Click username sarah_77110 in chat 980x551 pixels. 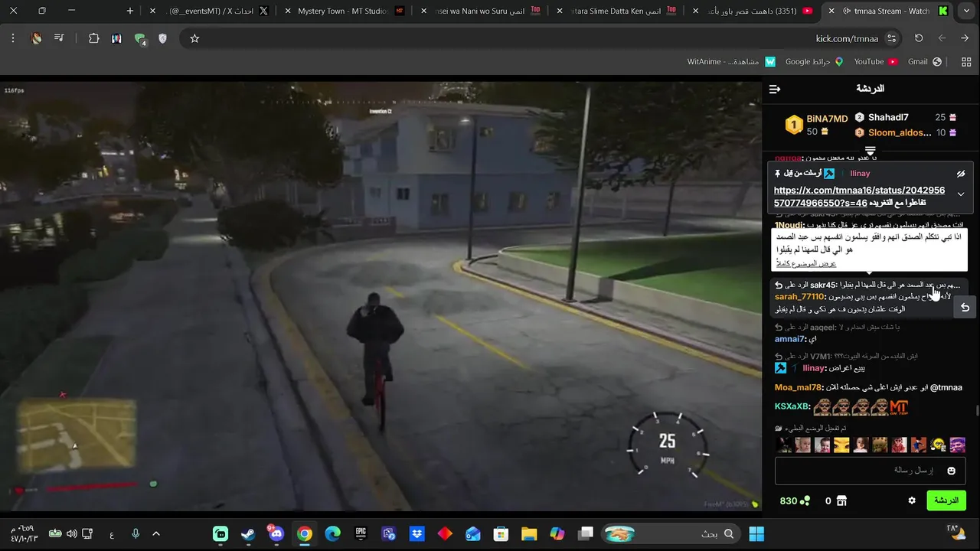point(800,297)
